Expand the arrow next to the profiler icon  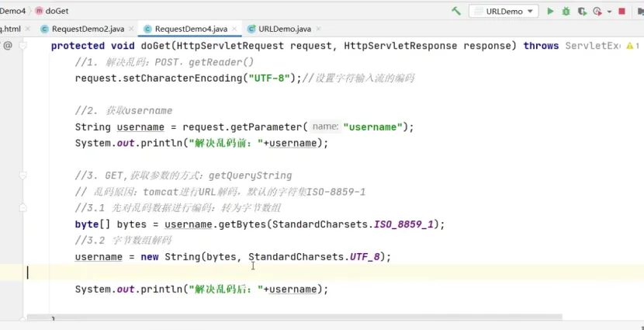(609, 12)
